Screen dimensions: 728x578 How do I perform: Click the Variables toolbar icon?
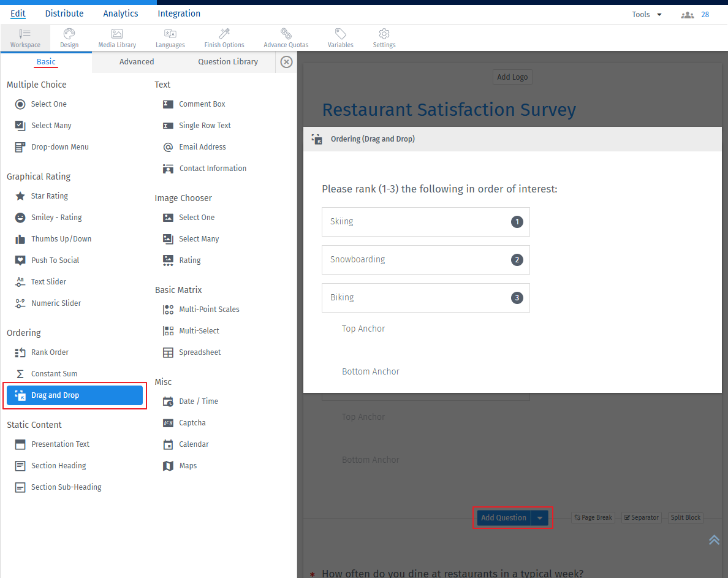[x=340, y=37]
